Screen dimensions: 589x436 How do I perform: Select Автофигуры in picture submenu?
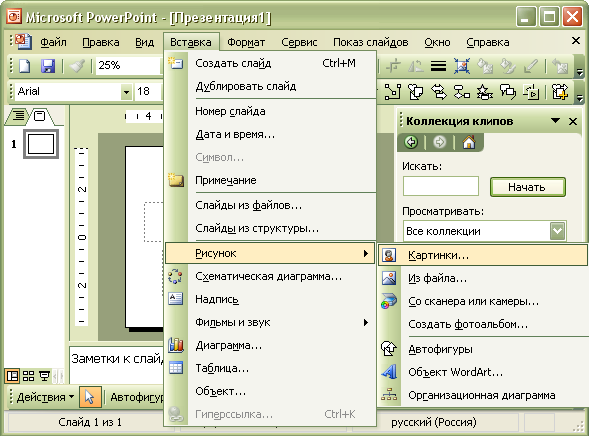(x=483, y=349)
